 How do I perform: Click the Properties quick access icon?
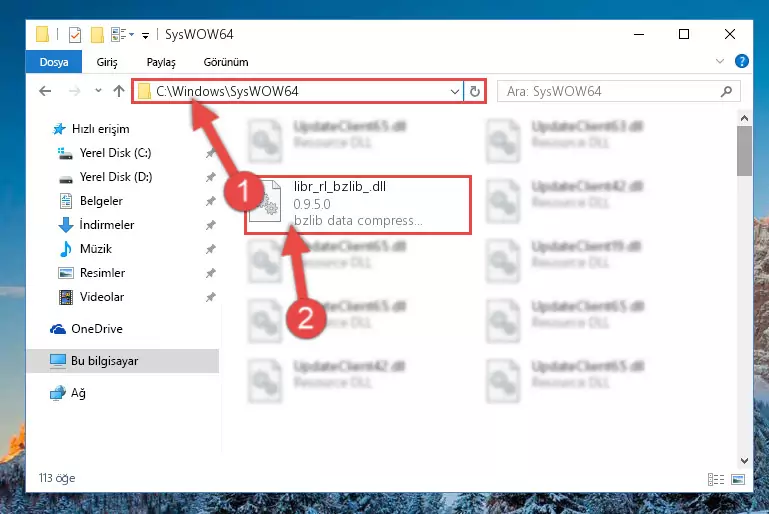pos(75,35)
